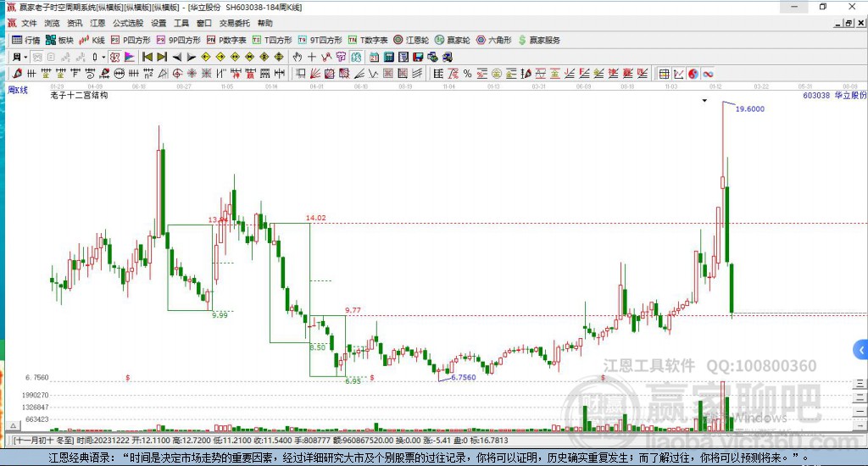The width and height of the screenshot is (868, 466).
Task: Open the 设置 menu
Action: (x=159, y=23)
